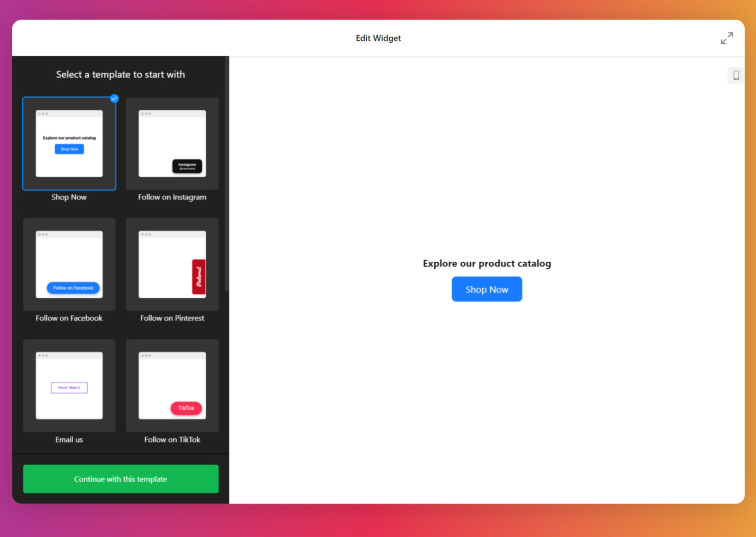Click the fullscreen expand icon
This screenshot has height=537, width=756.
pos(727,38)
